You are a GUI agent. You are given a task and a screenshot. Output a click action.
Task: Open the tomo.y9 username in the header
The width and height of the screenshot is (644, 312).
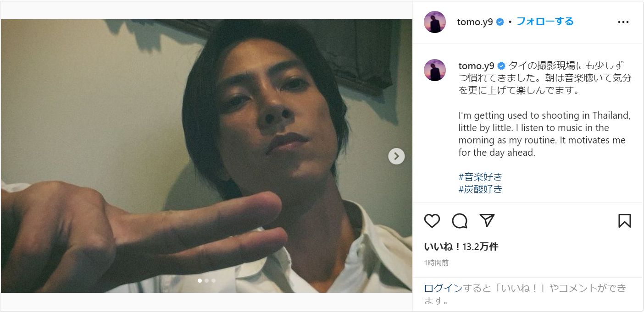tap(475, 22)
